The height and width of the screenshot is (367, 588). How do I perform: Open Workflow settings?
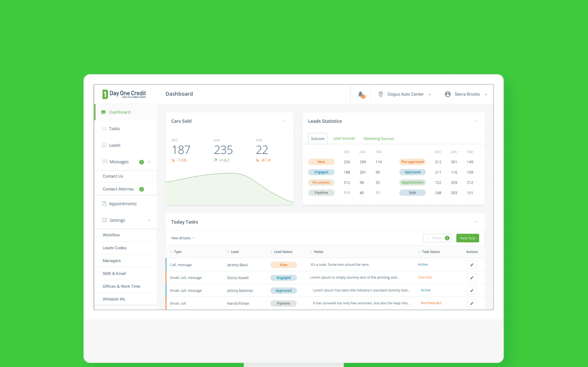click(x=126, y=235)
